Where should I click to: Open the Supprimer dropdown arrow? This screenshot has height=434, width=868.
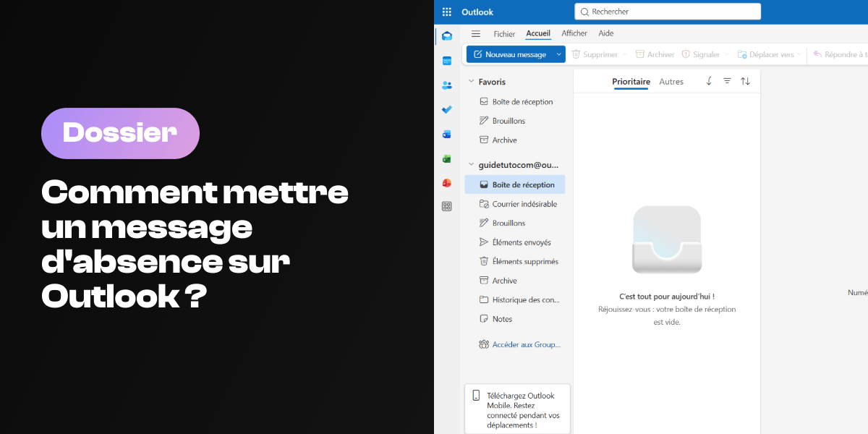[x=625, y=54]
